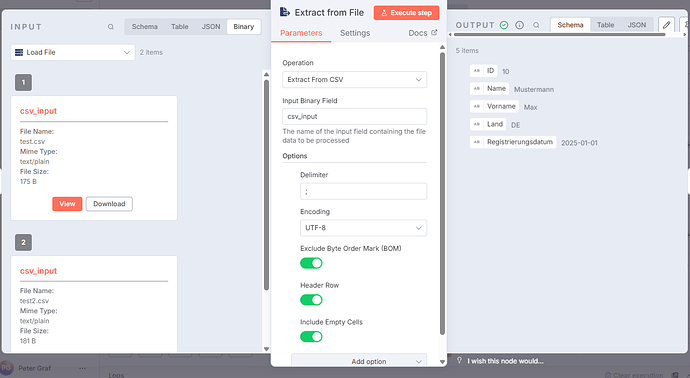The width and height of the screenshot is (690, 378).
Task: Open Peter Graf user menu dots
Action: pos(82,368)
